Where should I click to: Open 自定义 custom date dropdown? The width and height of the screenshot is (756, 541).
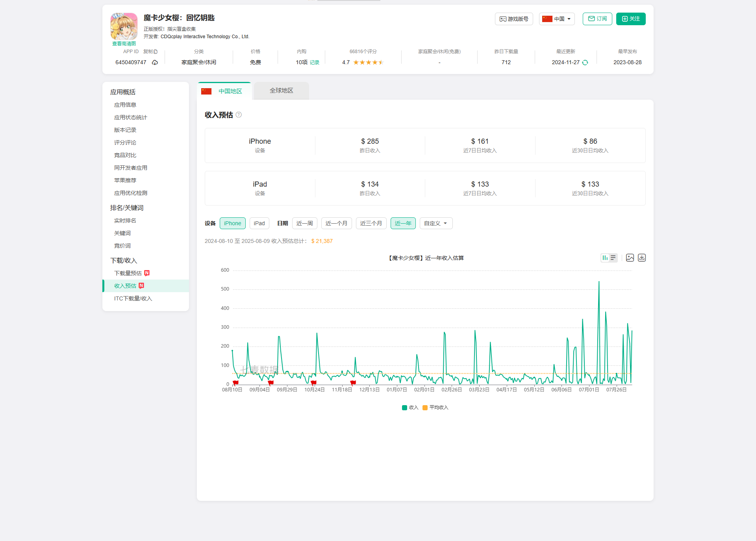tap(436, 223)
